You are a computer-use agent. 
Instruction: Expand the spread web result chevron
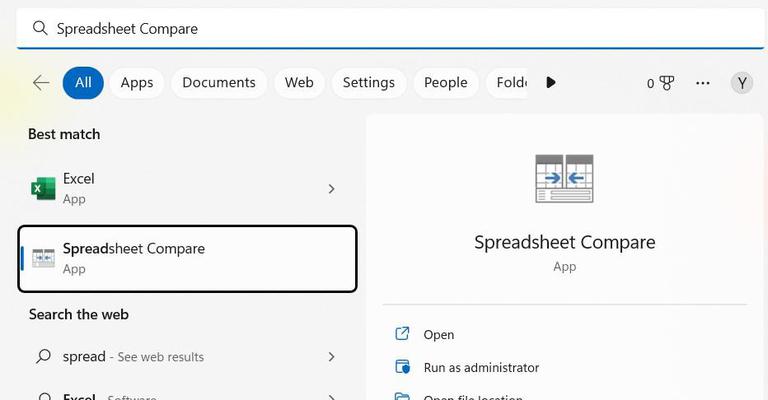(332, 356)
